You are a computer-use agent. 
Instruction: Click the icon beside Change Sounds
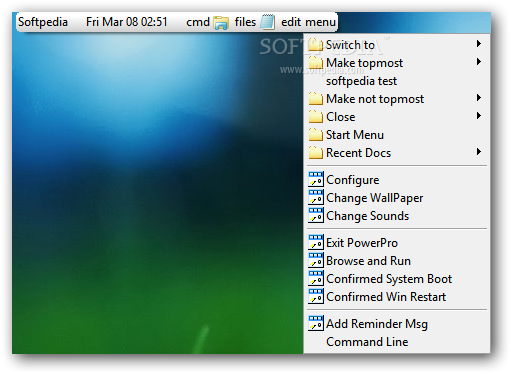click(316, 215)
